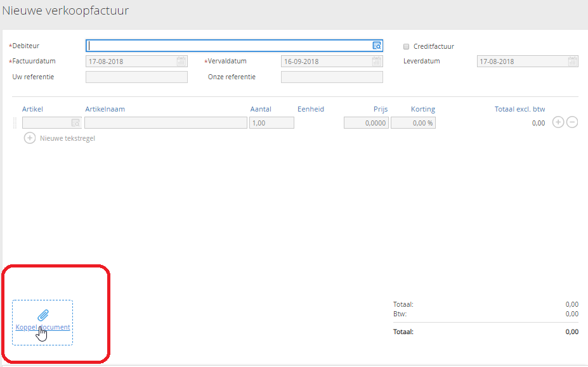The image size is (588, 367).
Task: Click the Artikel column header
Action: click(x=32, y=109)
